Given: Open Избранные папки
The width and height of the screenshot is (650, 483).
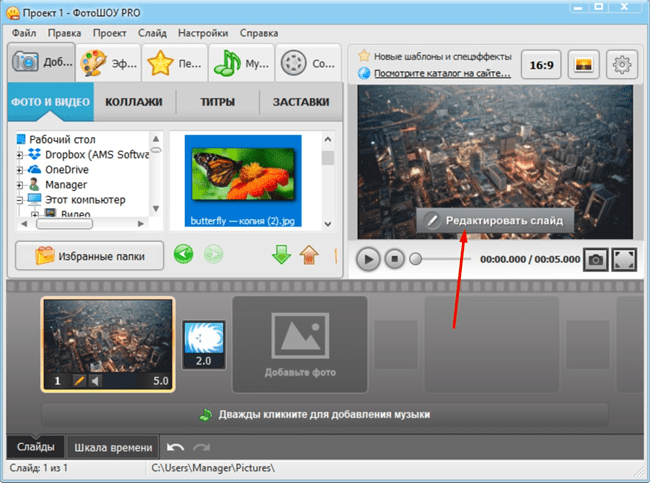Looking at the screenshot, I should pyautogui.click(x=90, y=256).
